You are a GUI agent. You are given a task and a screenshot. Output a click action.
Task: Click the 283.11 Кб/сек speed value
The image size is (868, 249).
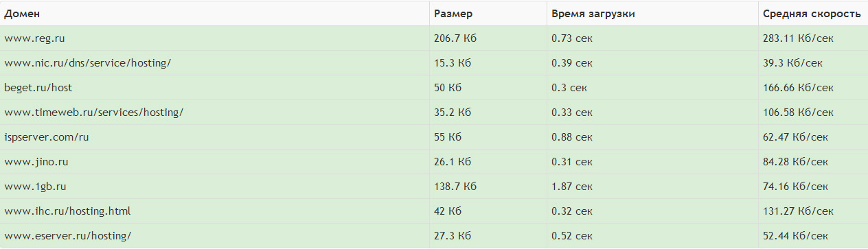pos(798,38)
